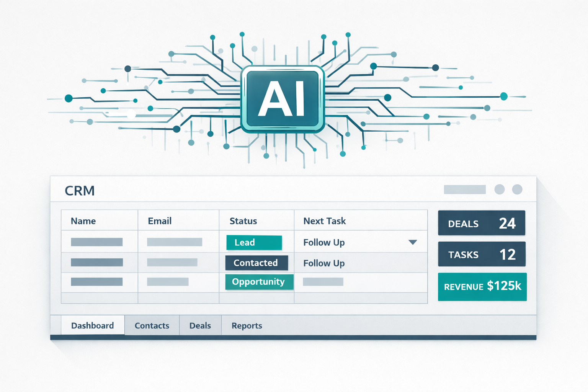This screenshot has width=588, height=392.
Task: Click the teal circuit node left of the AI chip
Action: click(69, 98)
